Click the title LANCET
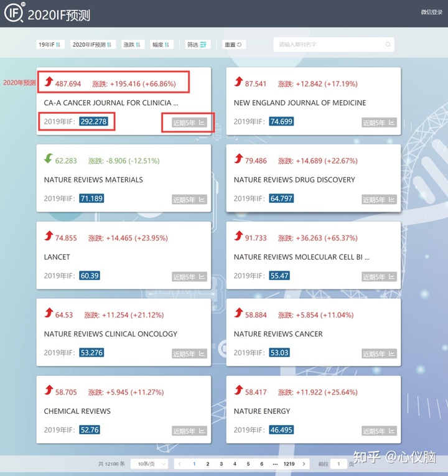 [x=57, y=257]
